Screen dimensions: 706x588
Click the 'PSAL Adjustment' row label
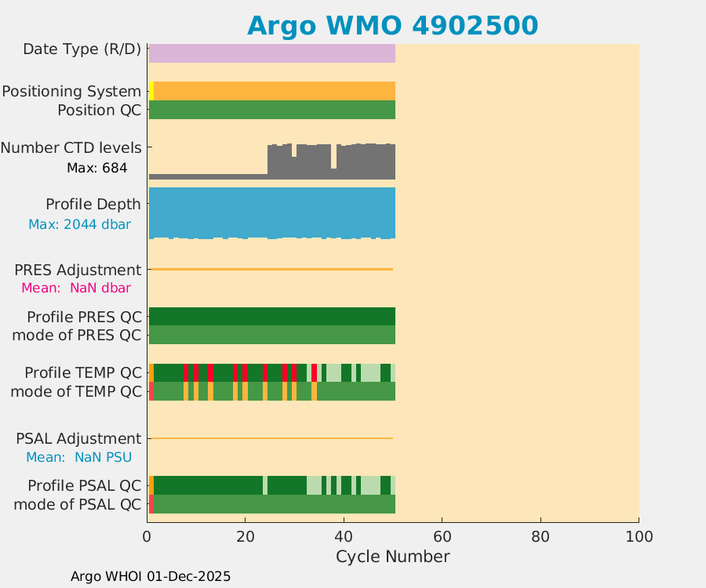[78, 438]
